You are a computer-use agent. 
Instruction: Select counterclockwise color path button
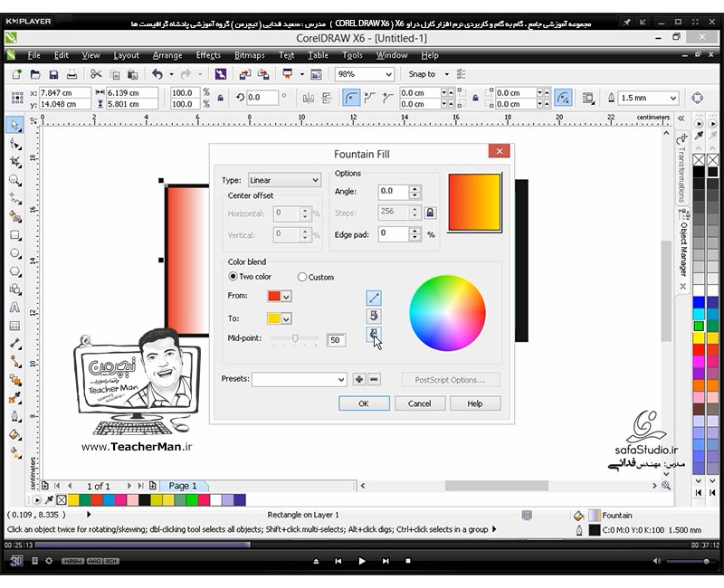[374, 316]
